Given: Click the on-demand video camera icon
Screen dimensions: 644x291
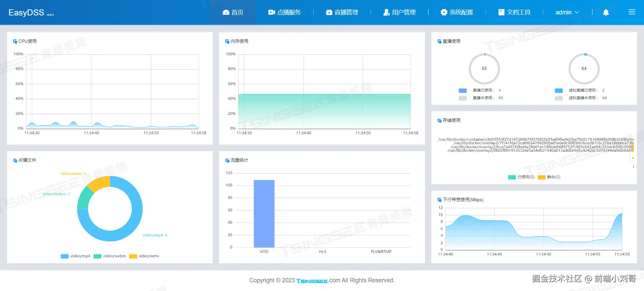Looking at the screenshot, I should pos(272,12).
